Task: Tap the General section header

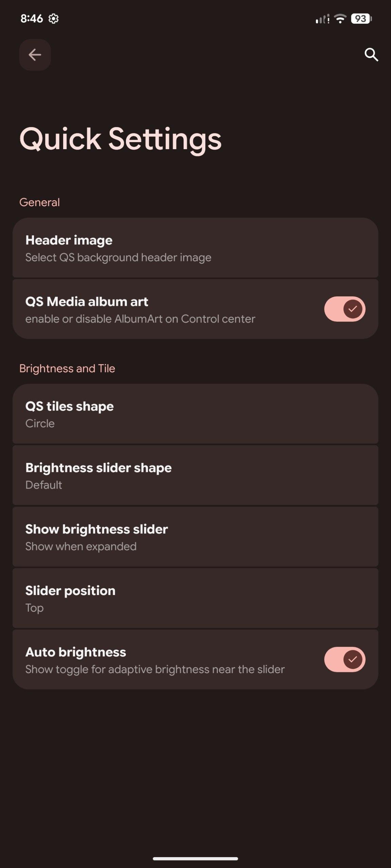Action: click(39, 202)
